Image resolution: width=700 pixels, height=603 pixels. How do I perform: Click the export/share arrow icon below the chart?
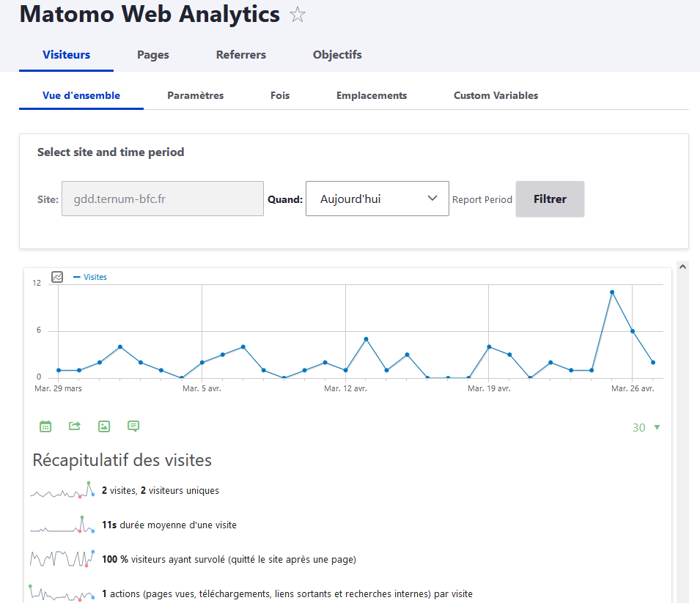74,426
